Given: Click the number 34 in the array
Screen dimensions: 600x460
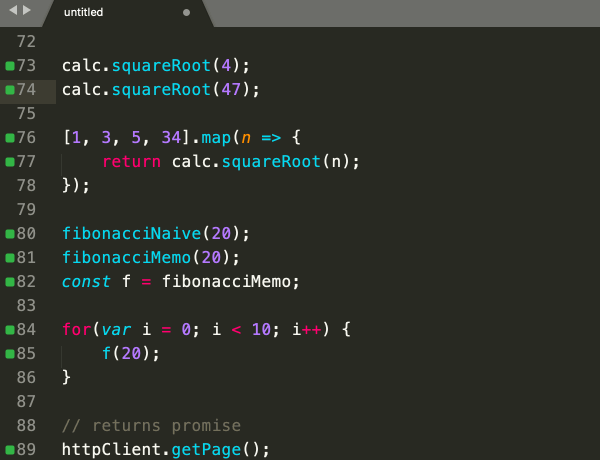Looking at the screenshot, I should (171, 137).
